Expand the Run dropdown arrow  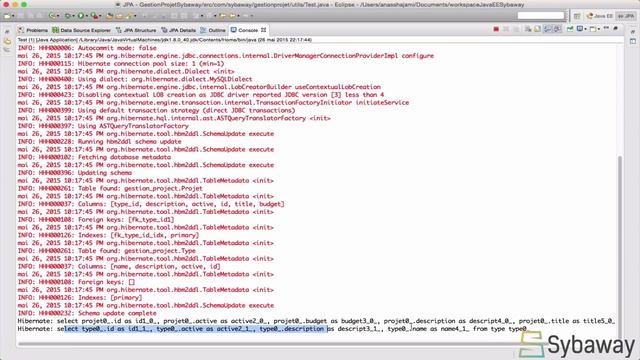87,16
